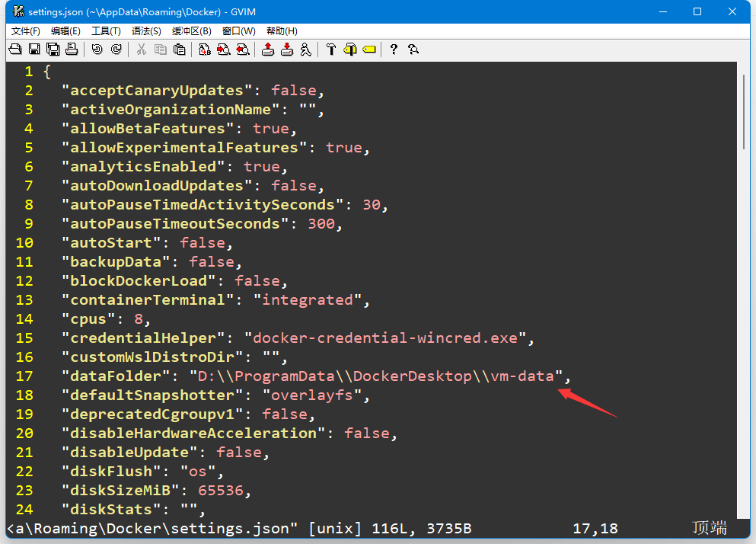756x544 pixels.
Task: Click value 30 of autoPauseTimedActivitySeconds
Action: click(372, 205)
